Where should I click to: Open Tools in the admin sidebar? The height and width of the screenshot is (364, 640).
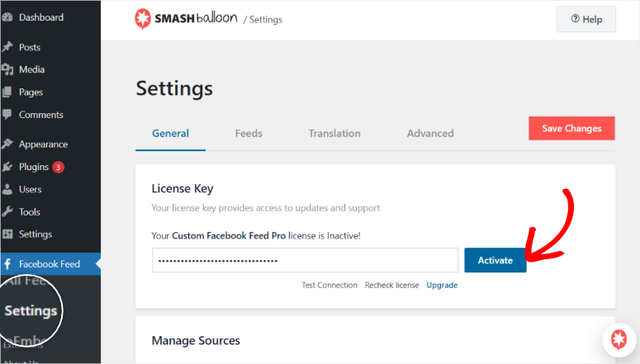(x=30, y=212)
